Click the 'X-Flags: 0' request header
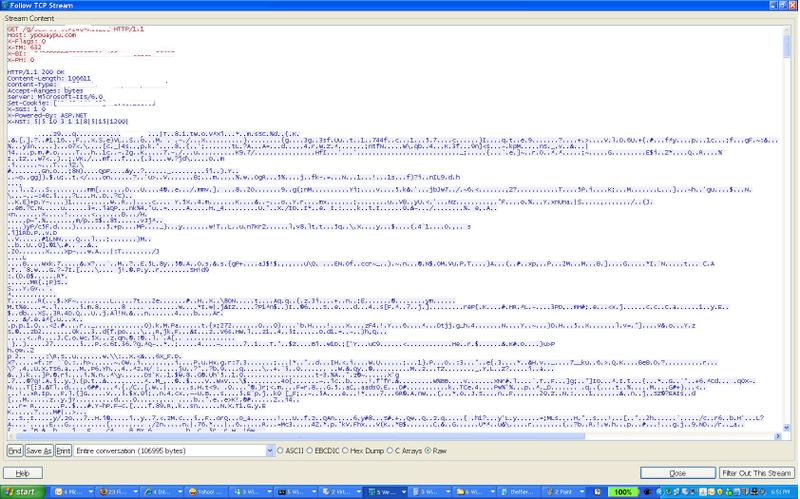Viewport: 800px width, 499px height. tap(27, 41)
